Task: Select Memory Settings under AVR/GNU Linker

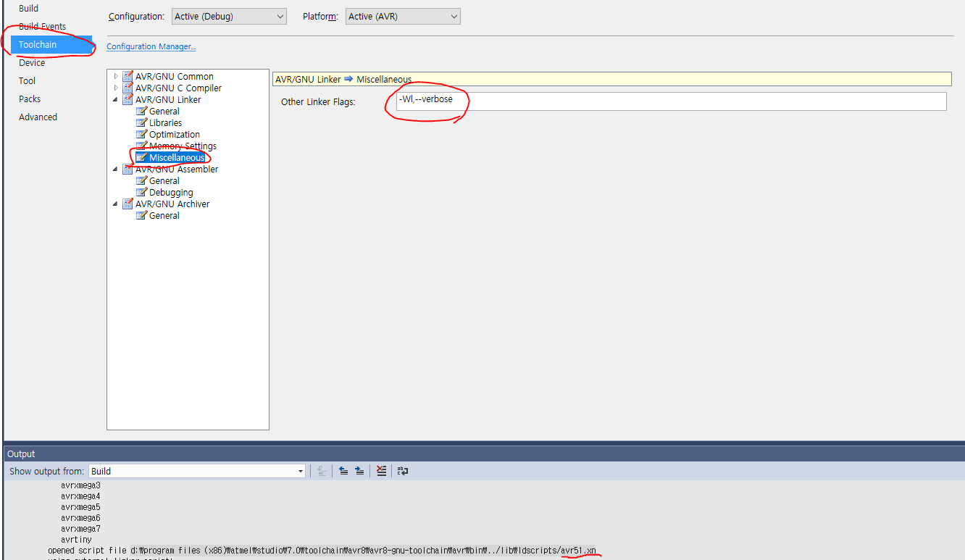Action: 183,146
